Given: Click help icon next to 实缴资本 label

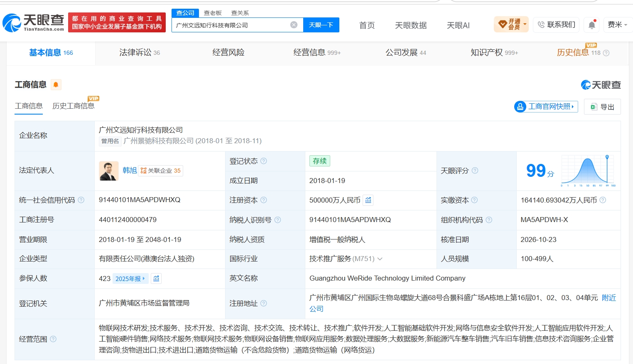Looking at the screenshot, I should coord(474,200).
